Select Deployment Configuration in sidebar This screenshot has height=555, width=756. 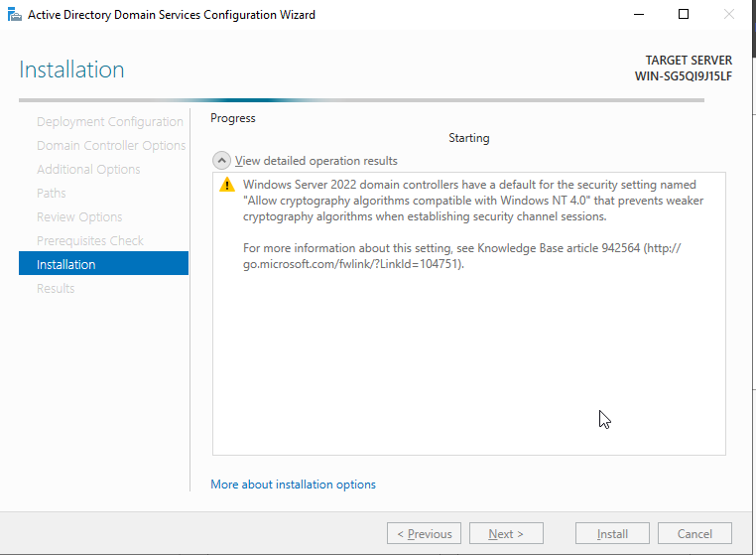coord(110,121)
